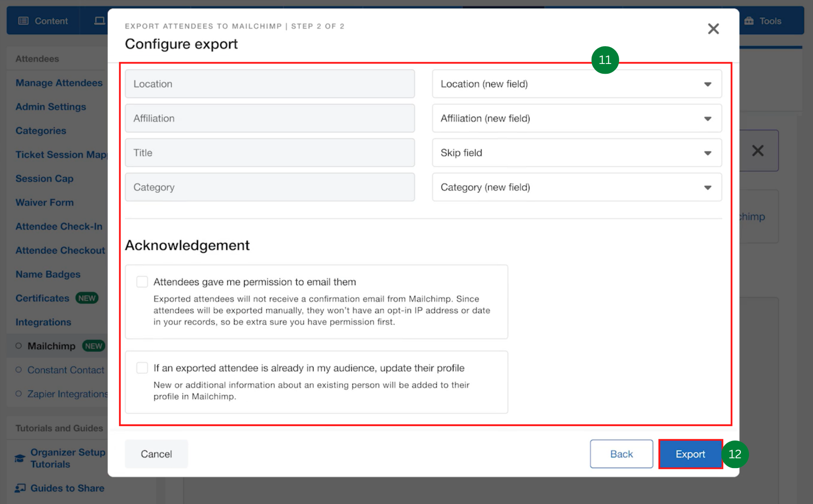Select the Mailchimp radio bullet in sidebar
This screenshot has width=813, height=504.
[19, 346]
